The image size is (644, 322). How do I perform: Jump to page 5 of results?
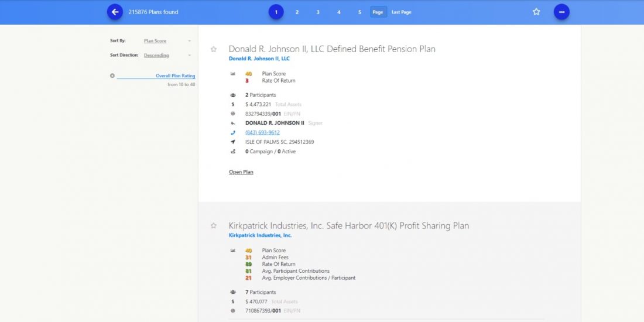[359, 12]
